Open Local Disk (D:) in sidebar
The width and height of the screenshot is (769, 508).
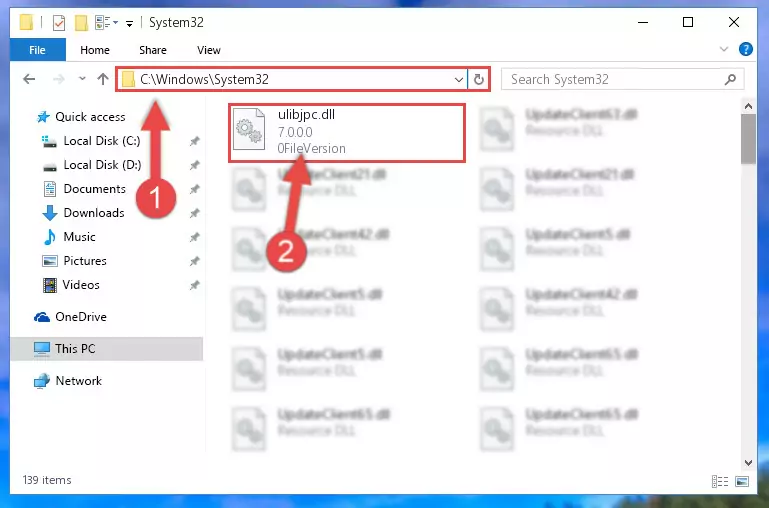(x=102, y=165)
